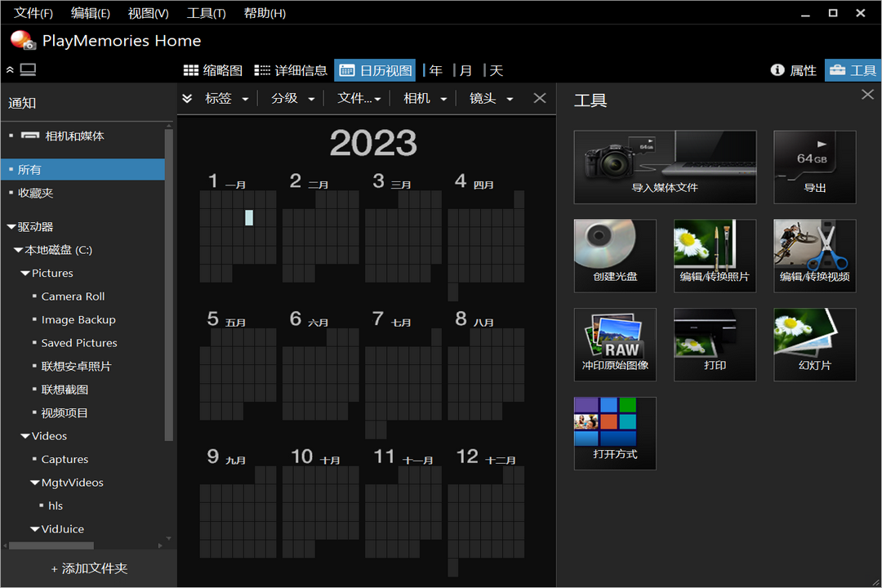This screenshot has height=588, width=882.
Task: Open the Tags (标签) filter dropdown
Action: coord(226,98)
